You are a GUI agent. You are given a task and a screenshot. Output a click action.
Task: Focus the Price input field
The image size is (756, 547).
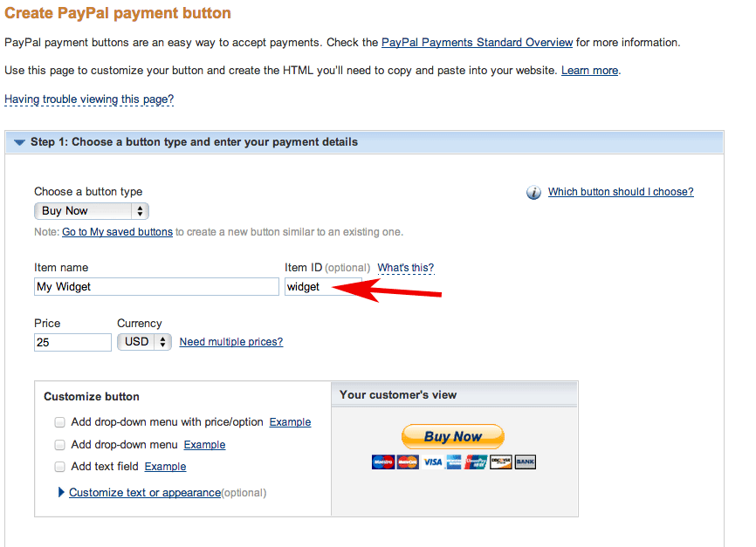72,342
